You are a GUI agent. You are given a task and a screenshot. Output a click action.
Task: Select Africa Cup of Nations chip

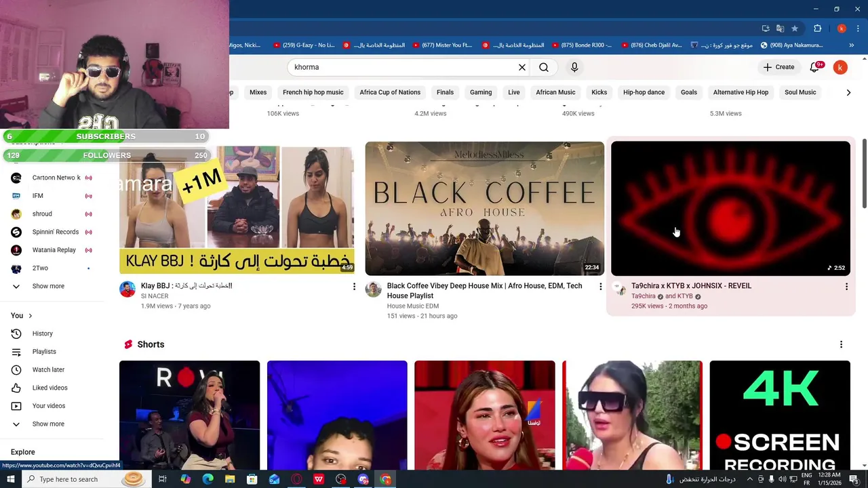point(390,92)
